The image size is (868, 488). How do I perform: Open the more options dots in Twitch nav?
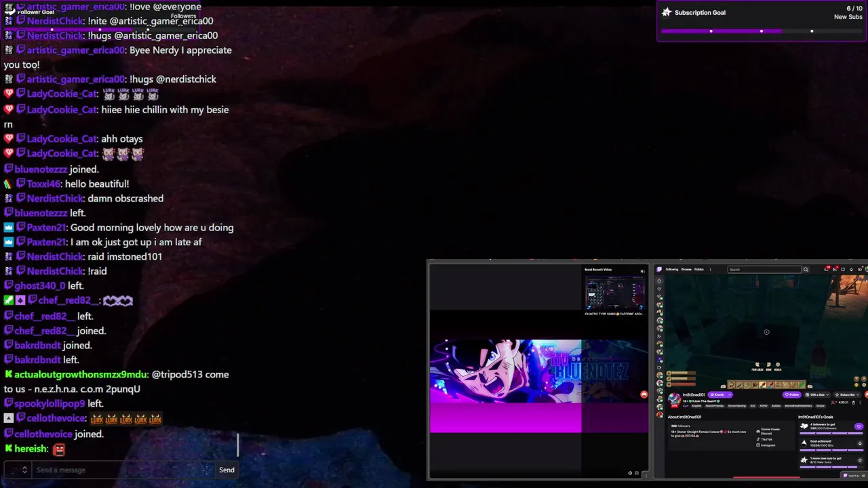click(710, 269)
